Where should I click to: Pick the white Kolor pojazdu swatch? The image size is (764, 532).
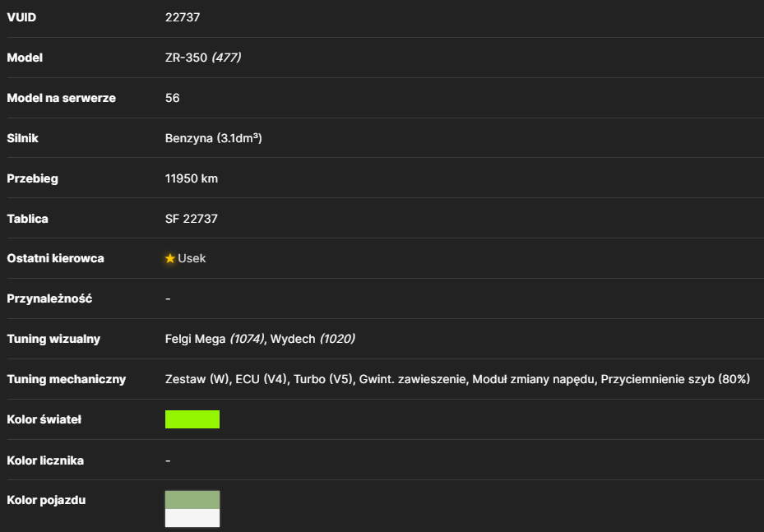coord(192,518)
